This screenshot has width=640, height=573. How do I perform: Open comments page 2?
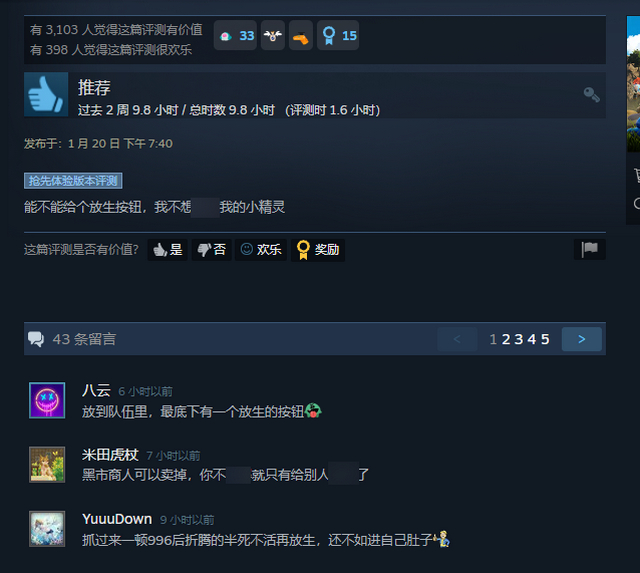(x=506, y=339)
